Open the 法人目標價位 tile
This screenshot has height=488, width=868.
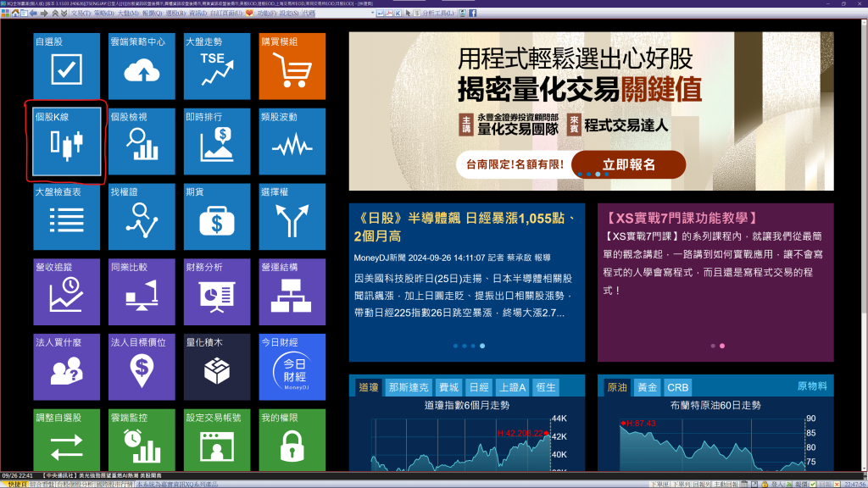142,367
